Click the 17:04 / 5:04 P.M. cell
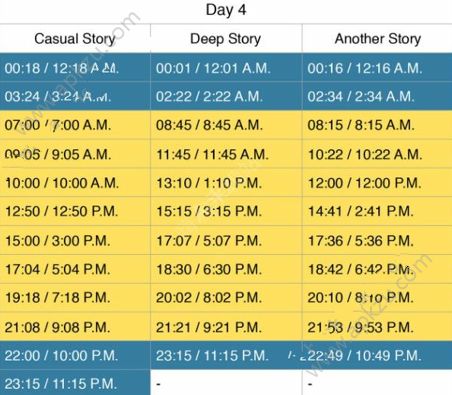This screenshot has height=395, width=452. [x=75, y=269]
